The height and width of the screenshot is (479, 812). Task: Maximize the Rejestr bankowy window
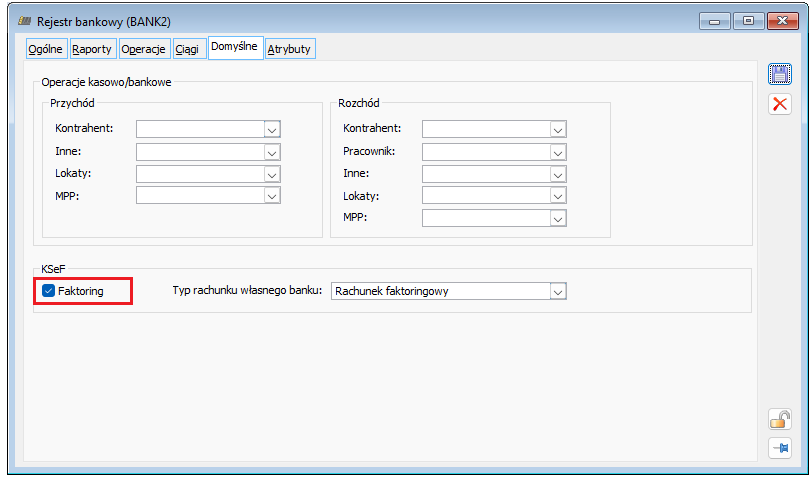(748, 21)
